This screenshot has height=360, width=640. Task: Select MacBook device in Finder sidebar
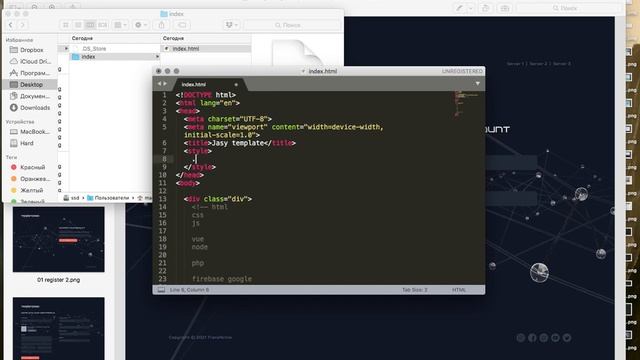click(x=31, y=131)
